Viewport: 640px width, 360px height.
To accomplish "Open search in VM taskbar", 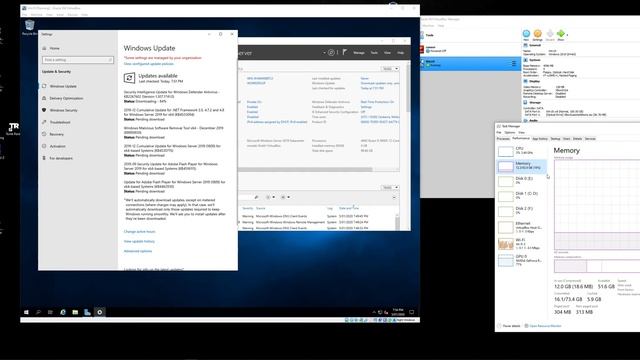I will coord(38,312).
